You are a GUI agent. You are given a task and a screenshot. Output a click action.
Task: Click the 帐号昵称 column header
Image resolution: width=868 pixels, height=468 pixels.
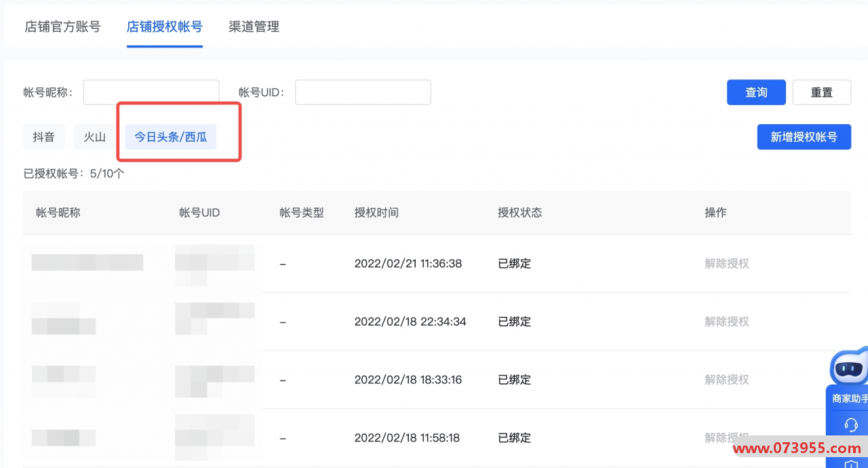pos(58,212)
